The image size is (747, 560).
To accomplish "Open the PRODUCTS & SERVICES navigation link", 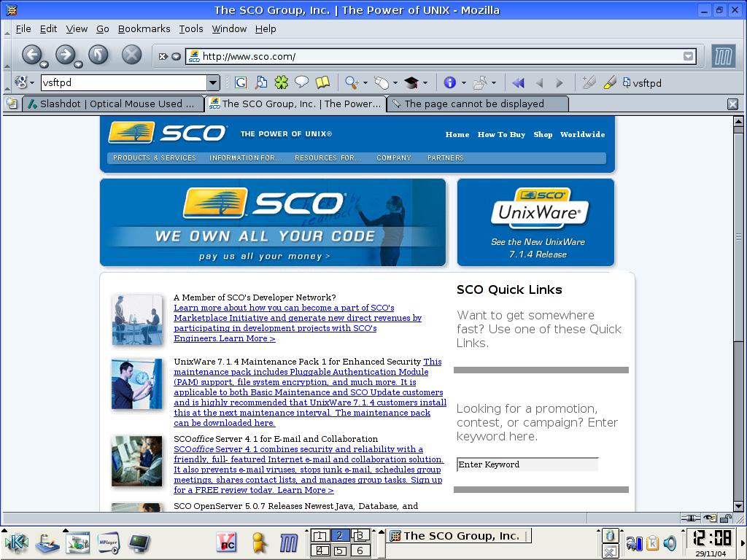I will pyautogui.click(x=155, y=157).
